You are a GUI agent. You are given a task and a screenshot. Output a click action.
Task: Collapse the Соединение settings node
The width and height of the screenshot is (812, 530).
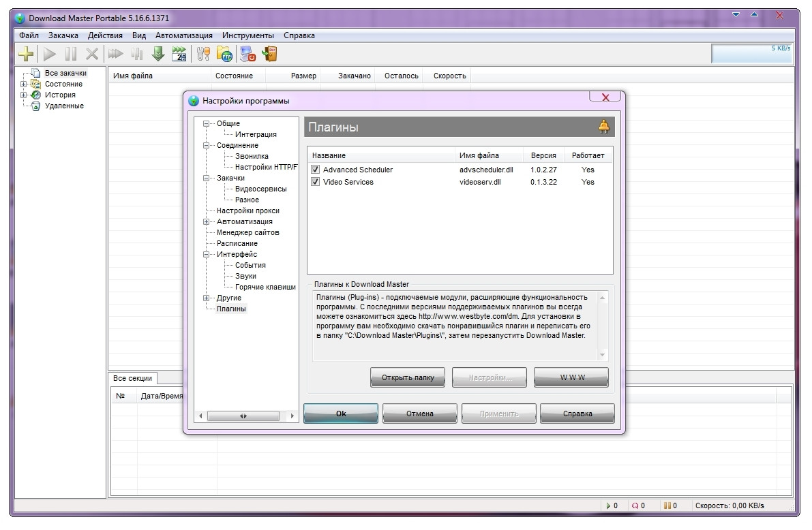(206, 145)
